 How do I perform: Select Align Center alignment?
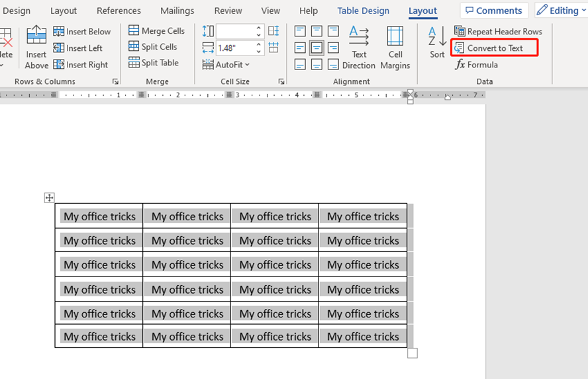[x=317, y=48]
